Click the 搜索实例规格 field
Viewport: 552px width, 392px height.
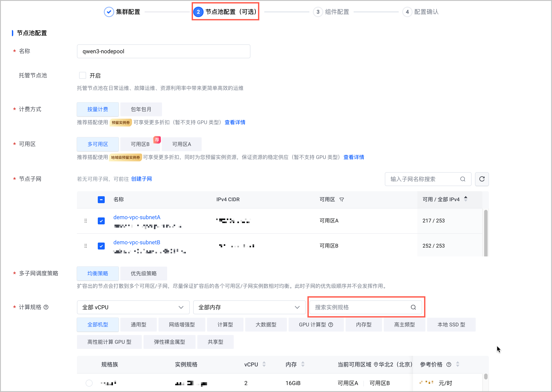tap(366, 307)
